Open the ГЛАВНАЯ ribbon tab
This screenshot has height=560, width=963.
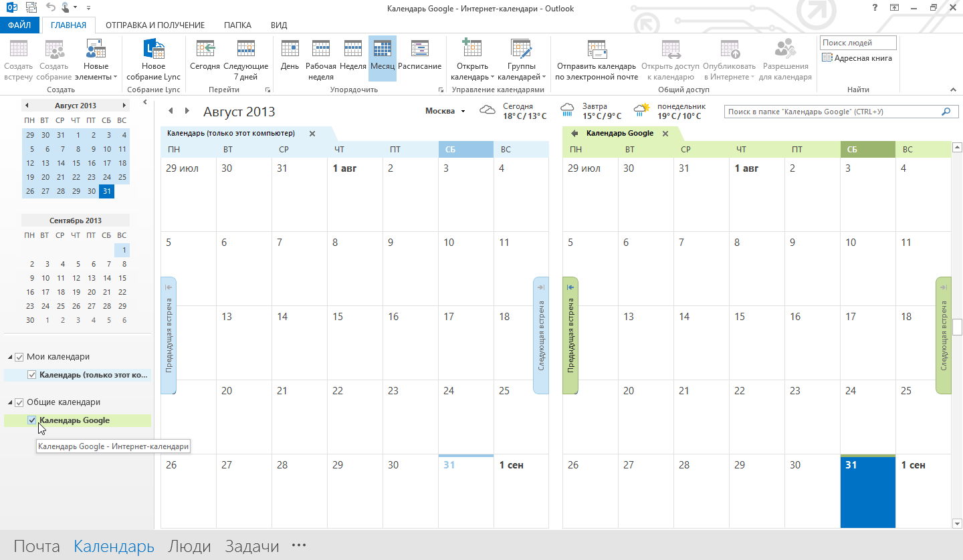(x=68, y=25)
